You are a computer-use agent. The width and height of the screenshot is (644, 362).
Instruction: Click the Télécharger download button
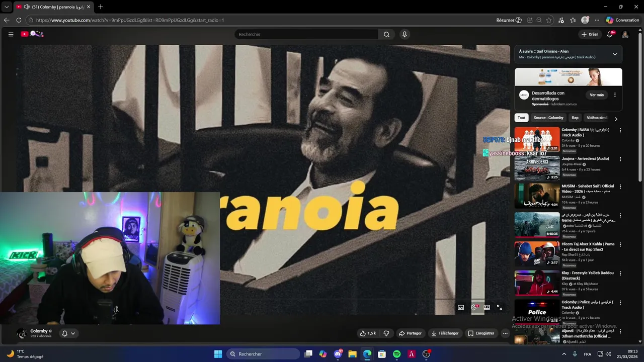click(x=445, y=333)
